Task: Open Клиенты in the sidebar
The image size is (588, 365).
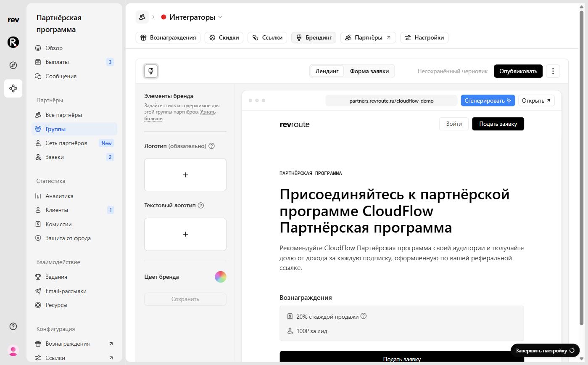Action: pyautogui.click(x=74, y=210)
